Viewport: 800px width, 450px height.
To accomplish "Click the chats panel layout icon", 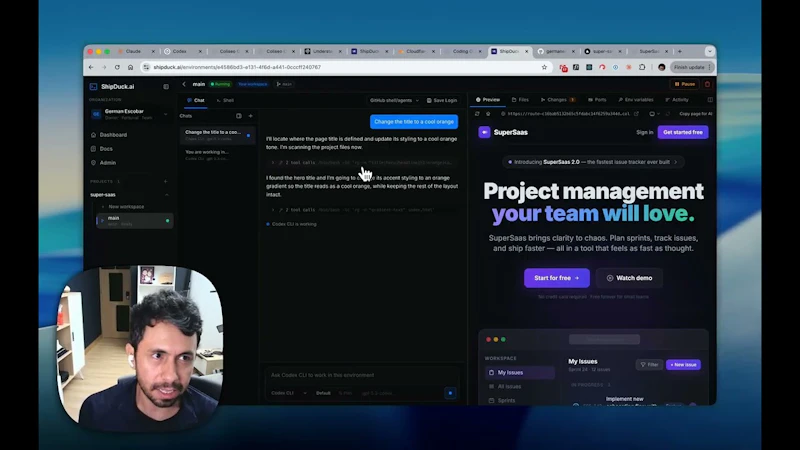I will pyautogui.click(x=239, y=116).
